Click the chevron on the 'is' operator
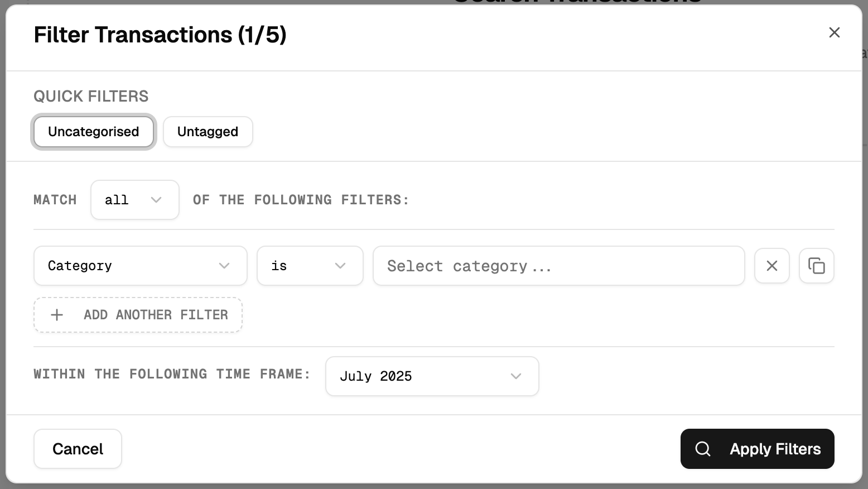 point(340,266)
